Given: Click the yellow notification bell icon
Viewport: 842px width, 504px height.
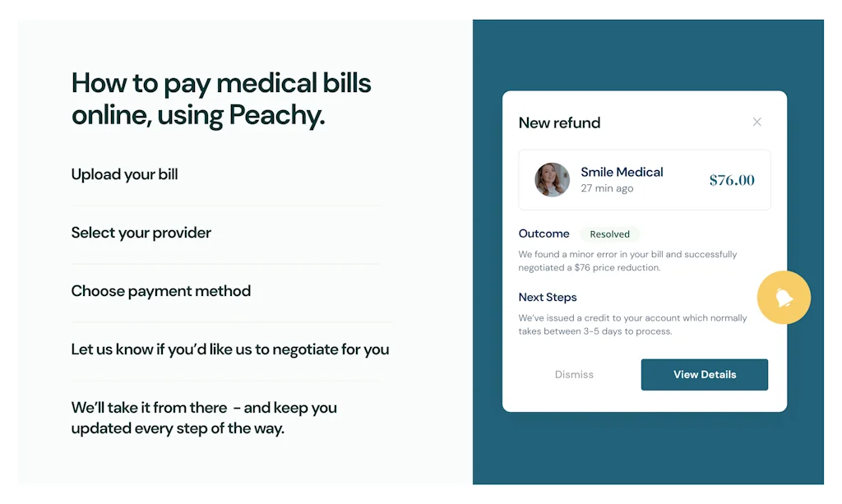Looking at the screenshot, I should [783, 297].
